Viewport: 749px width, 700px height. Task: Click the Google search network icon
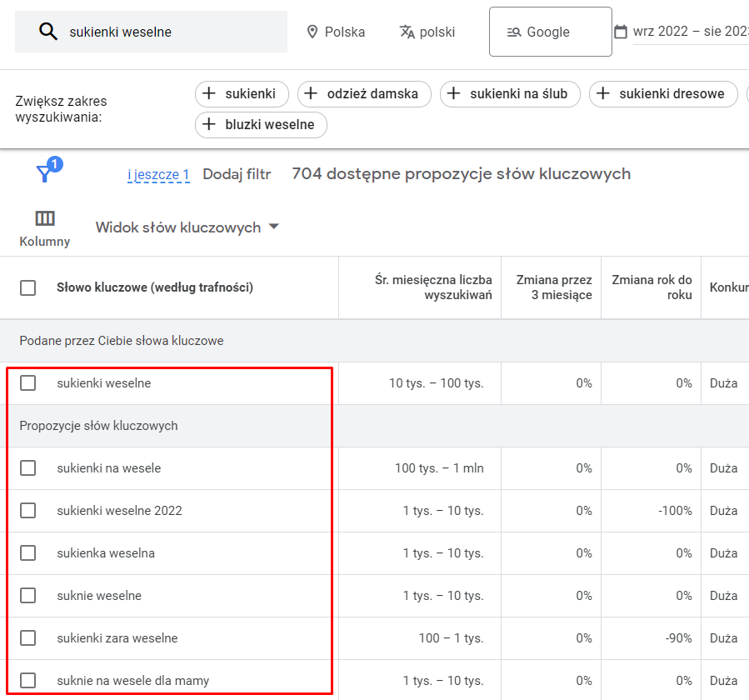coord(514,32)
